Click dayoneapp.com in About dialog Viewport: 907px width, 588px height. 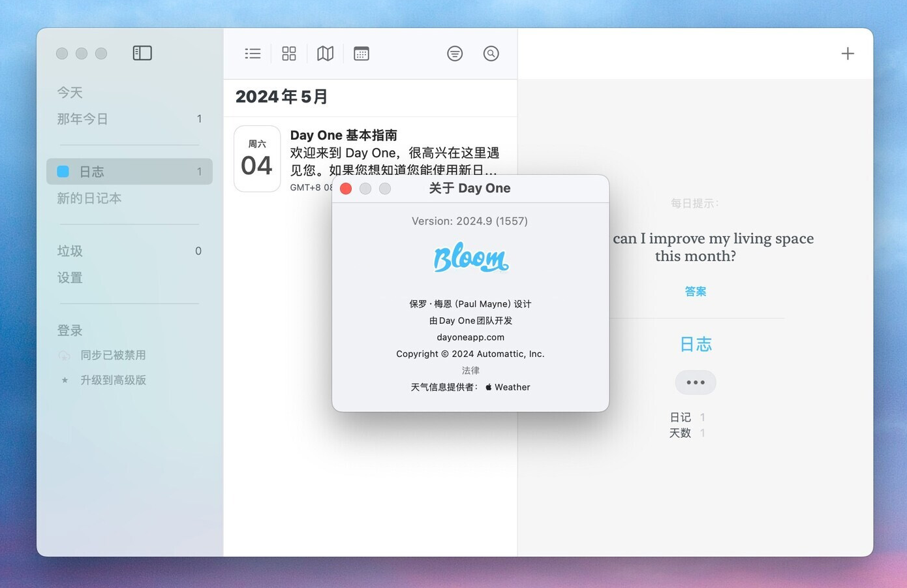click(x=470, y=337)
